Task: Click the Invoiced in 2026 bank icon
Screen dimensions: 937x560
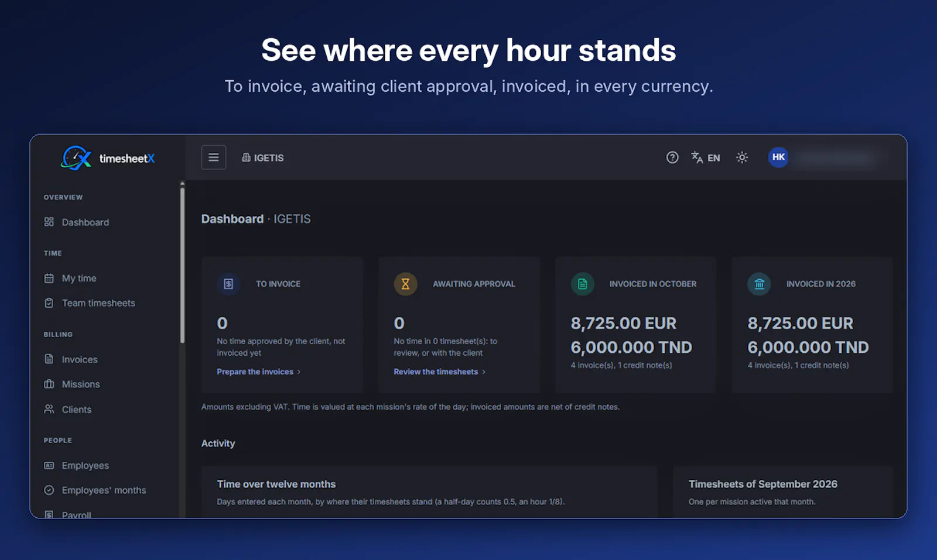Action: (759, 284)
